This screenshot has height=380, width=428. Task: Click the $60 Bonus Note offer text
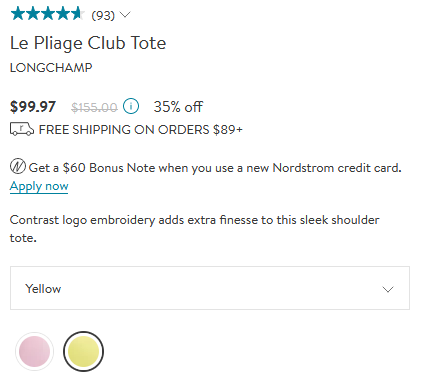(x=215, y=168)
